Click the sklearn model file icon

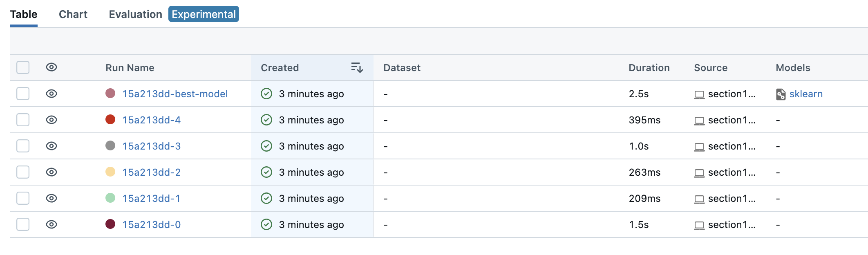tap(781, 94)
